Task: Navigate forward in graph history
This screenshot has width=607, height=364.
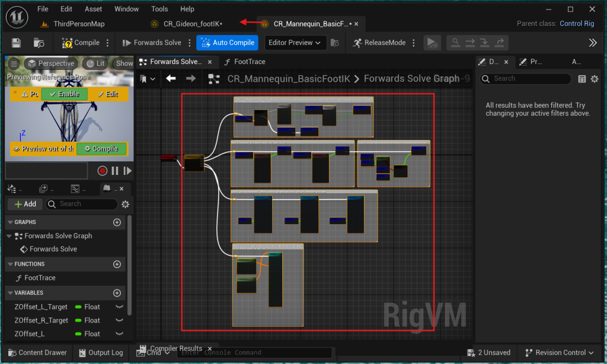Action: (x=191, y=79)
